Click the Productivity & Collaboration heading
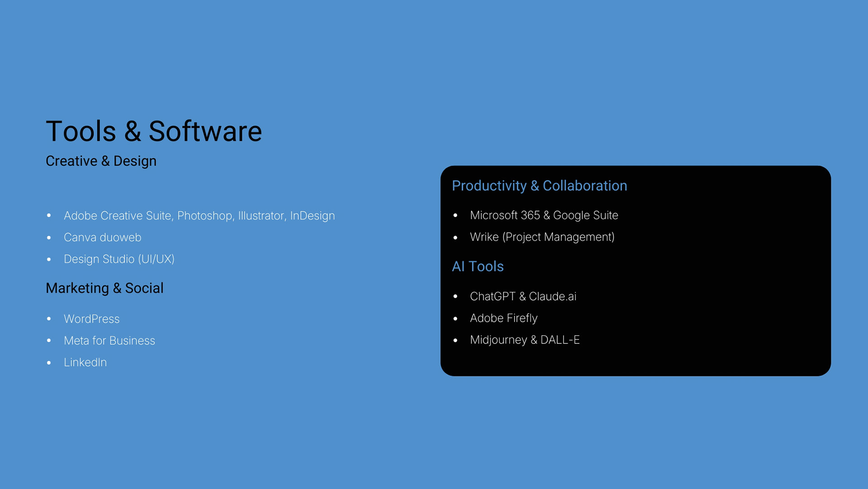The image size is (868, 489). click(x=539, y=186)
